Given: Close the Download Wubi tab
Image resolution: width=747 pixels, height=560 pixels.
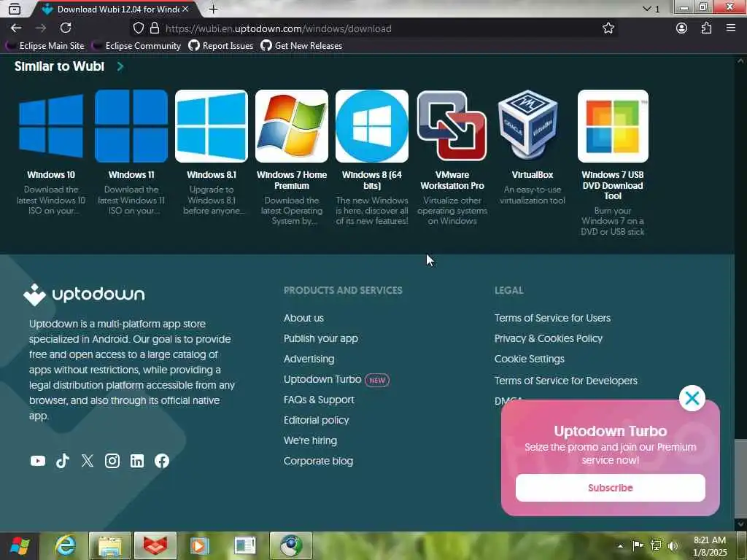Looking at the screenshot, I should (185, 9).
